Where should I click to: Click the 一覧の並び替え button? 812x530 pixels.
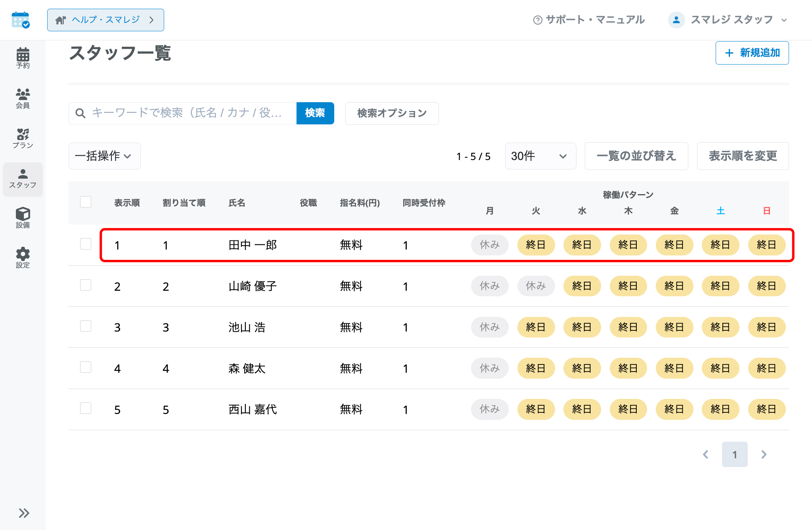click(x=636, y=156)
